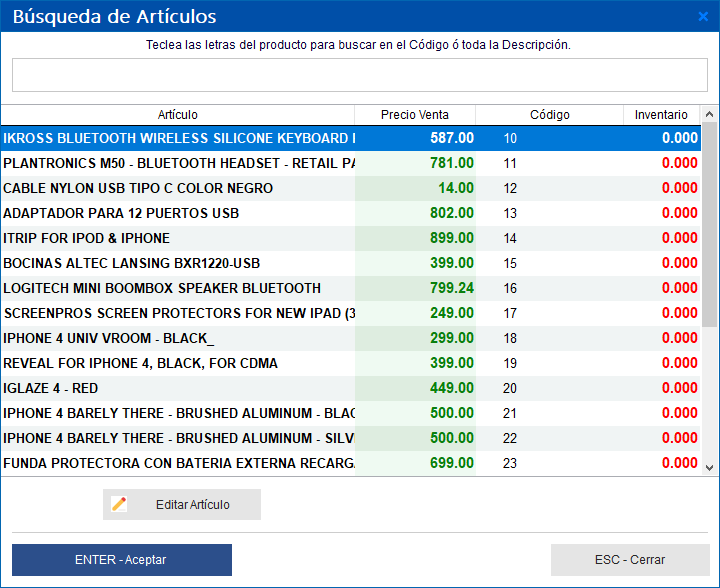Screen dimensions: 720x588
Task: Click code 12 in Código column
Action: (x=510, y=189)
